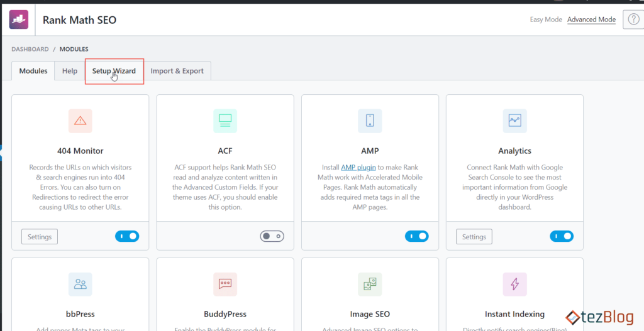Viewport: 644px width, 331px height.
Task: Go to Import & Export tab
Action: pyautogui.click(x=177, y=70)
